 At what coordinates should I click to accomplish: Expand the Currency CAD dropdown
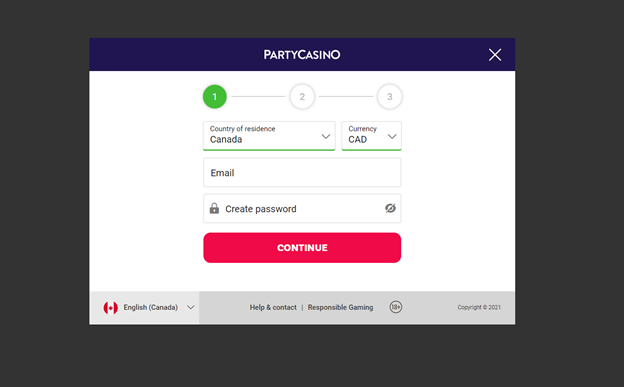pos(371,136)
